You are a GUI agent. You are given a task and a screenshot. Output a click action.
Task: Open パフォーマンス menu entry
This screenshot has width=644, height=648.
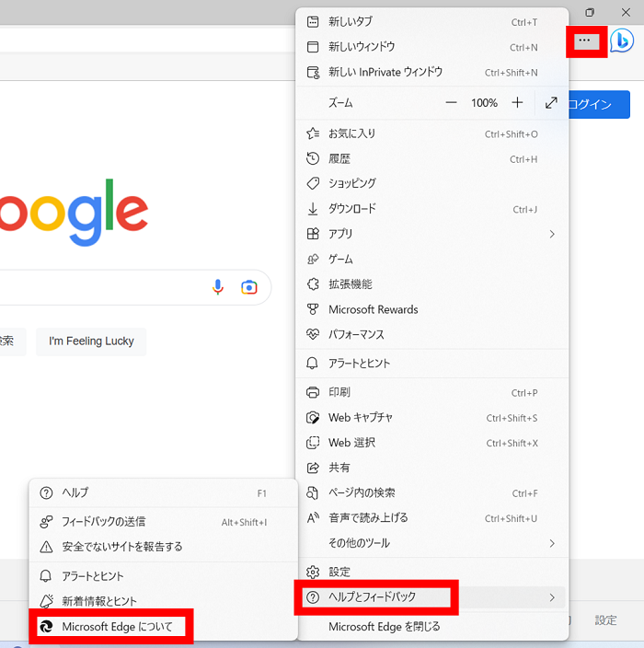coord(432,334)
